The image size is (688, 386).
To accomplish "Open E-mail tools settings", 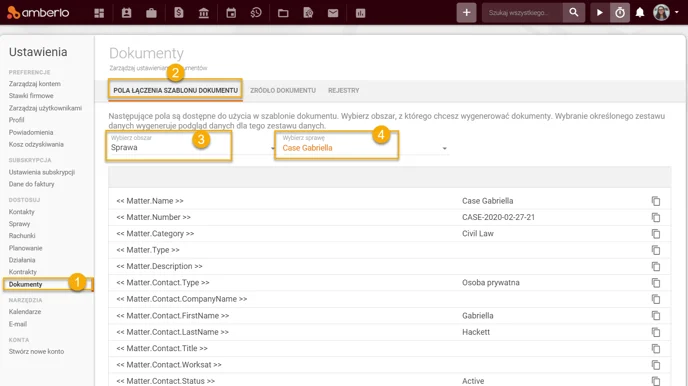I will click(x=18, y=324).
